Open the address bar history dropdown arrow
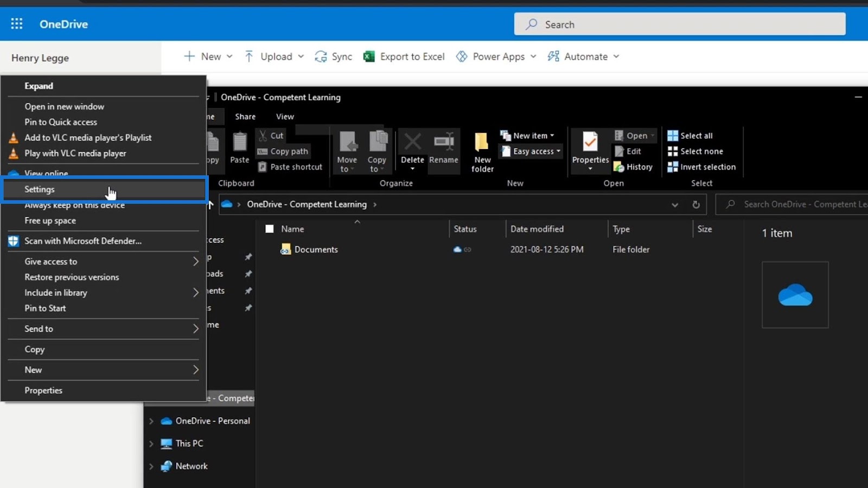 pos(675,204)
